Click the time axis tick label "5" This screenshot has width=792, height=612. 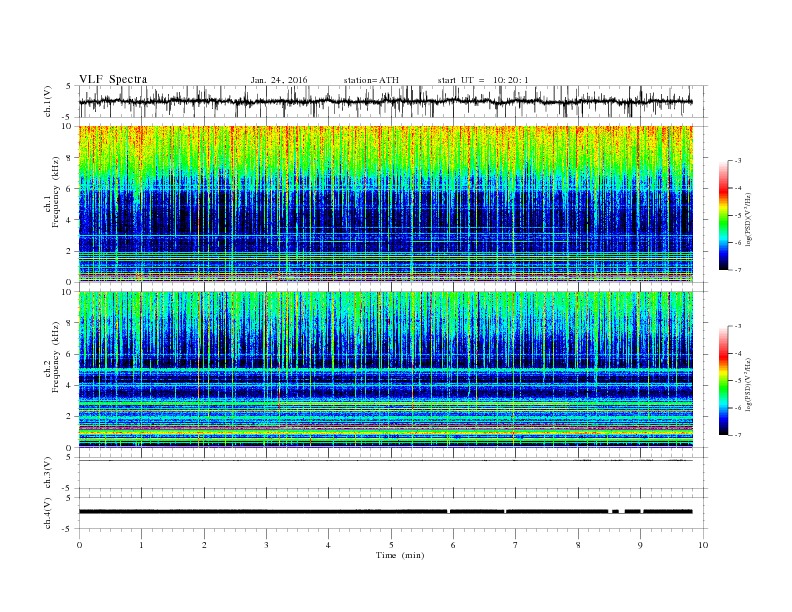tap(391, 545)
